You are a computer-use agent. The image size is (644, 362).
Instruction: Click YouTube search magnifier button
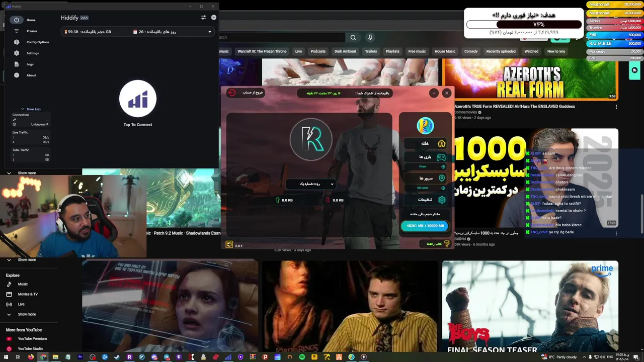click(x=353, y=37)
